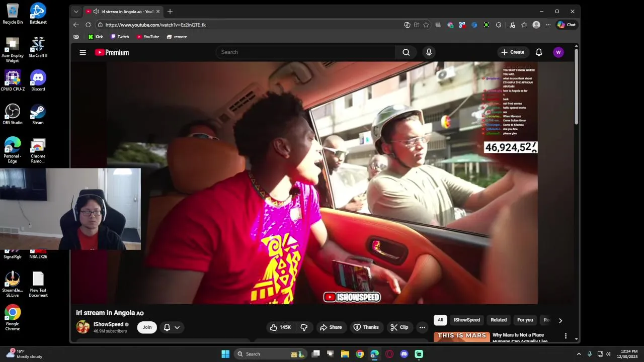Click the taskbar Search box
Viewport: 644px width, 362px height.
point(271,354)
